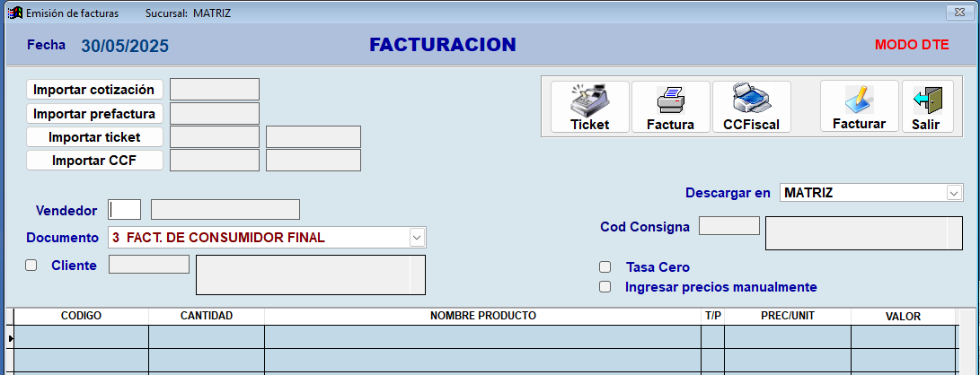Click the CODIGO column header
This screenshot has height=375, width=980.
(81, 316)
